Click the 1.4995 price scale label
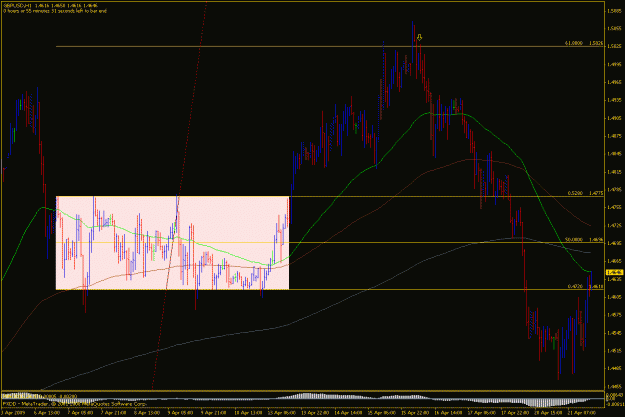Screen dimensions: 625x417 [x=614, y=64]
